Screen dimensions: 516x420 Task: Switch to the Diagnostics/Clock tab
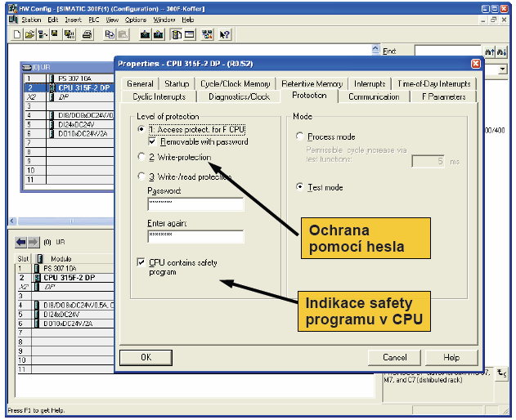(x=239, y=96)
